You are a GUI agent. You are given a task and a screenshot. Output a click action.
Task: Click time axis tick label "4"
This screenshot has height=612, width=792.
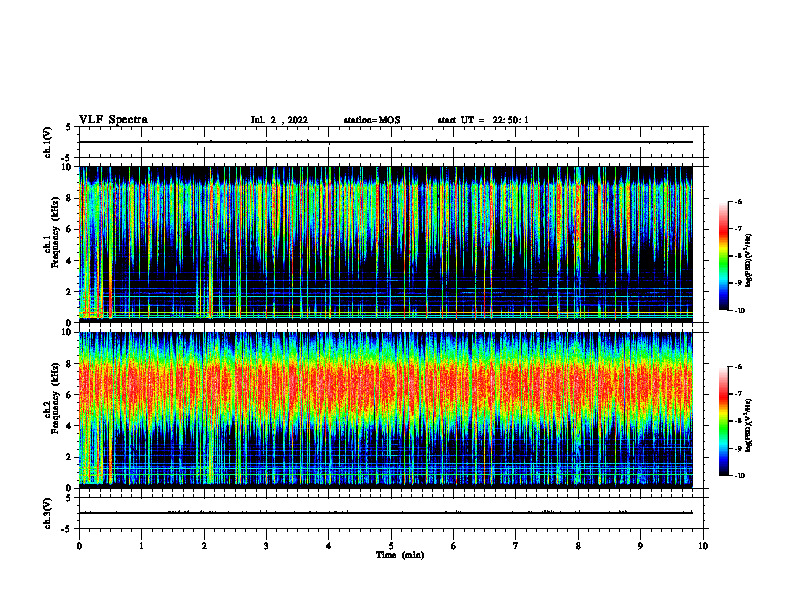[329, 545]
